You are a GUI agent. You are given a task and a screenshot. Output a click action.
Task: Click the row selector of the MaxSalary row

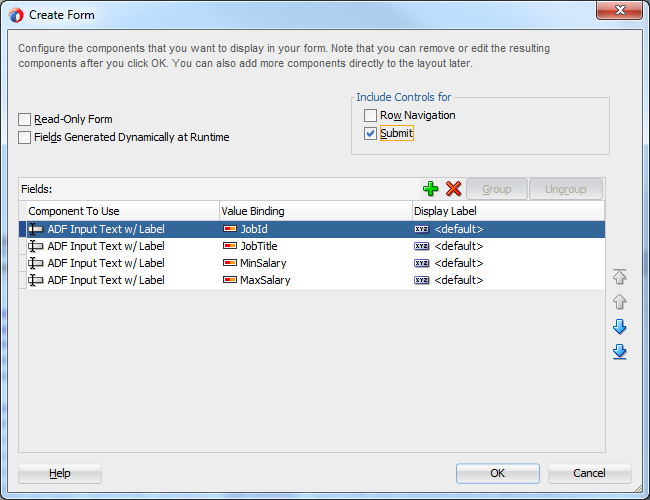click(x=23, y=280)
